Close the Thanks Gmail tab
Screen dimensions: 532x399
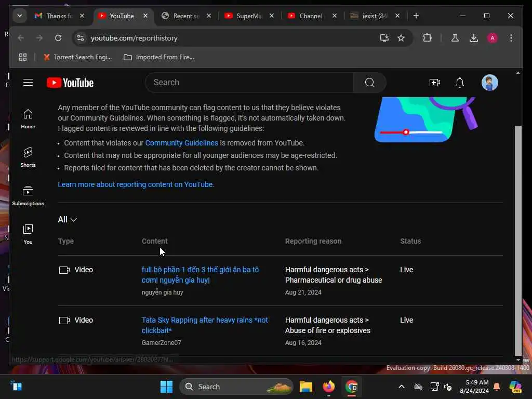82,16
